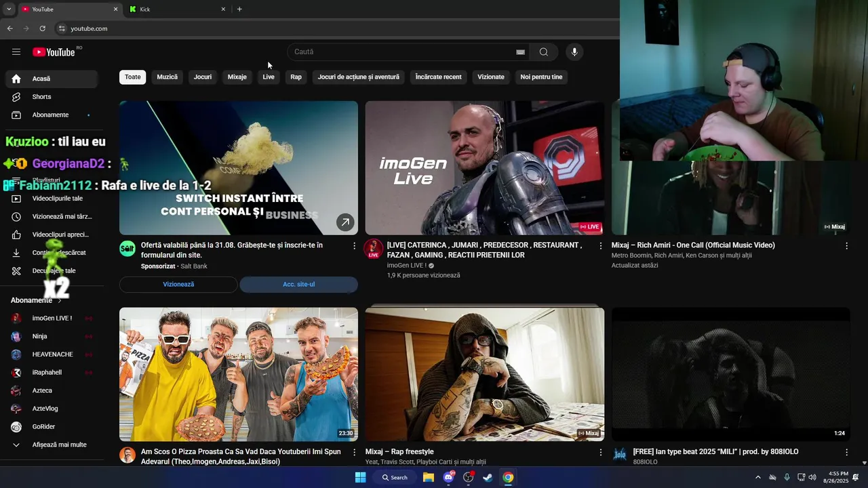Open Videoclipurile tale in sidebar

point(52,199)
